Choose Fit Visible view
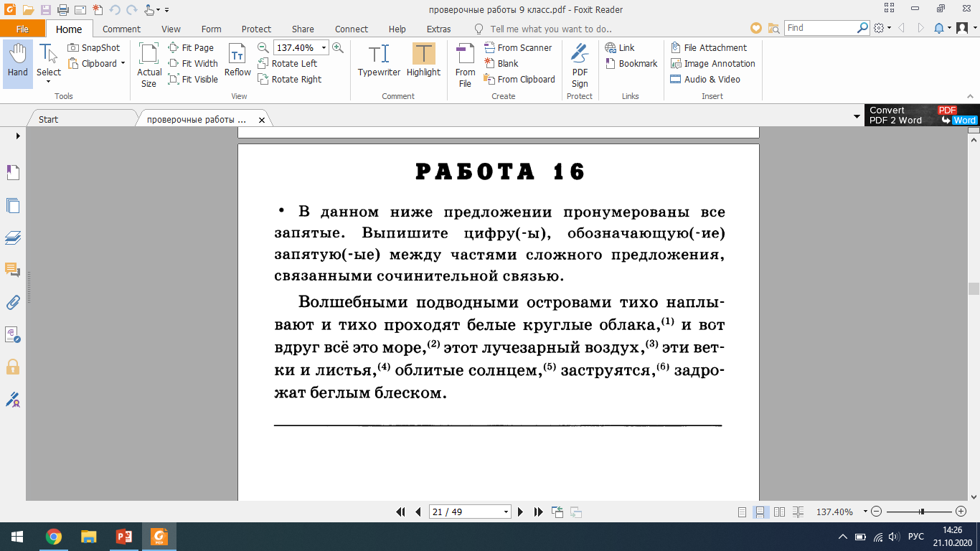The height and width of the screenshot is (551, 980). [x=194, y=79]
